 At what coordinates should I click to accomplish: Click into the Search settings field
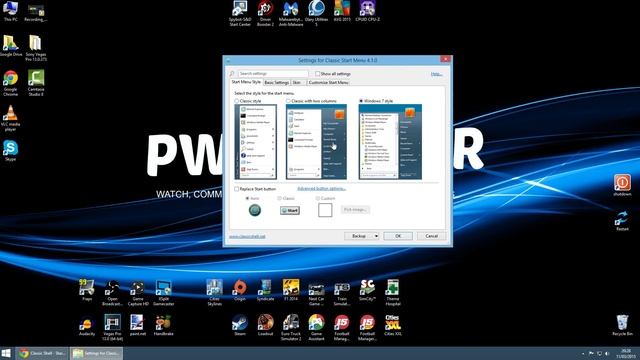point(273,73)
